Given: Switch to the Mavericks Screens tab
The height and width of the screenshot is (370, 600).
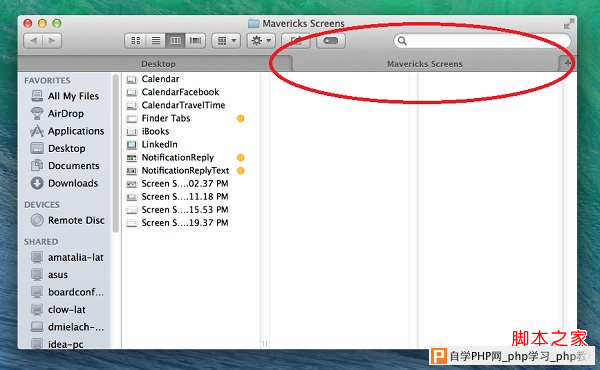Looking at the screenshot, I should click(425, 64).
